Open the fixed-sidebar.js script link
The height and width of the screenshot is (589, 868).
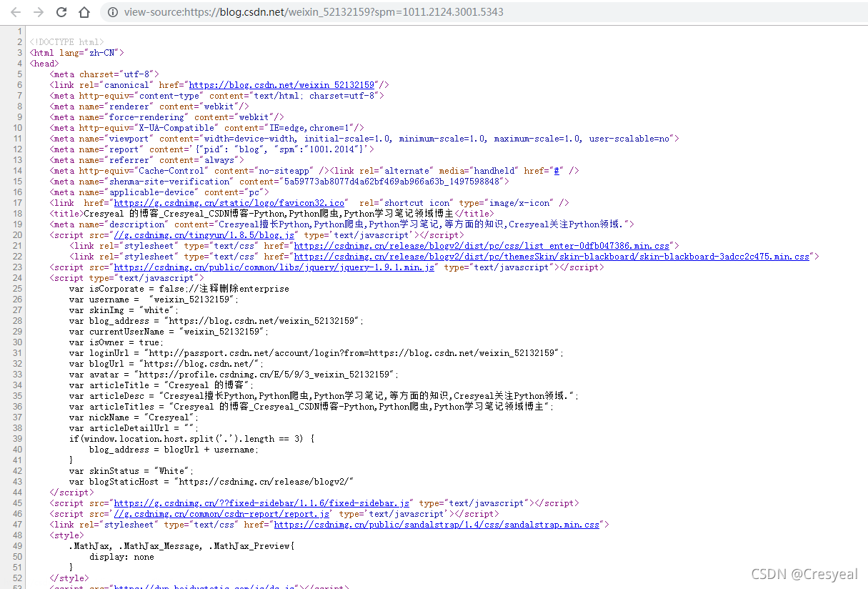click(261, 503)
